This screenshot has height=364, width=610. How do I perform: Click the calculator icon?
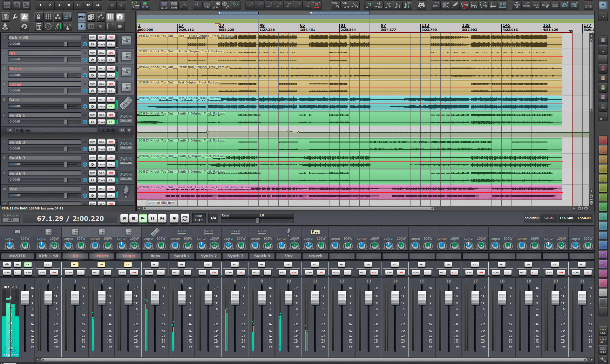click(39, 26)
